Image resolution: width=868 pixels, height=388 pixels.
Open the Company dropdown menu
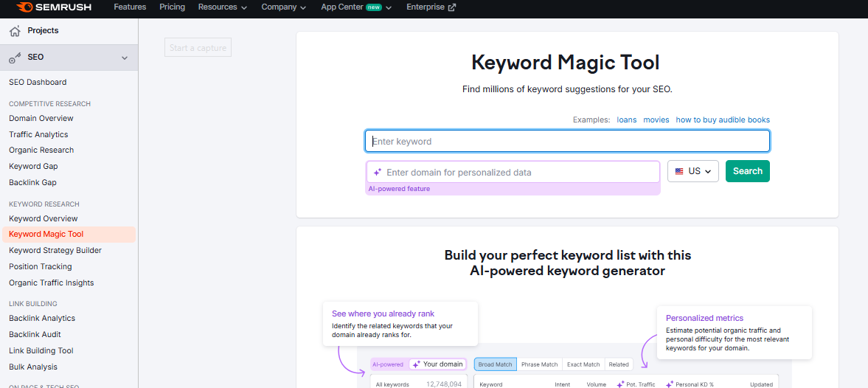[283, 7]
